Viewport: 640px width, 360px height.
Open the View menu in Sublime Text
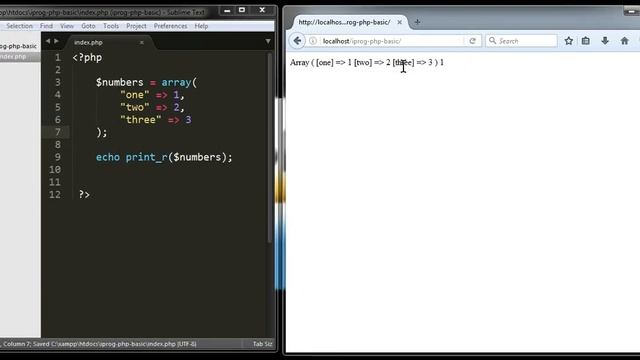[67, 26]
